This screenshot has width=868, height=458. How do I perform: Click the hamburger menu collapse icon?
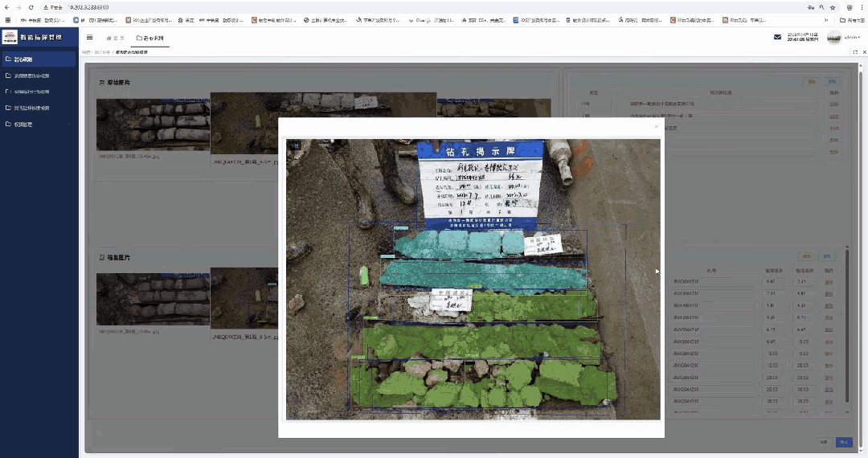click(x=89, y=38)
